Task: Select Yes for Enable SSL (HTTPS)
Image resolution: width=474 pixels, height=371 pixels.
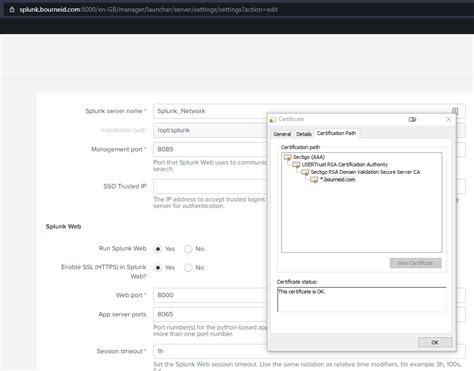Action: pos(158,268)
